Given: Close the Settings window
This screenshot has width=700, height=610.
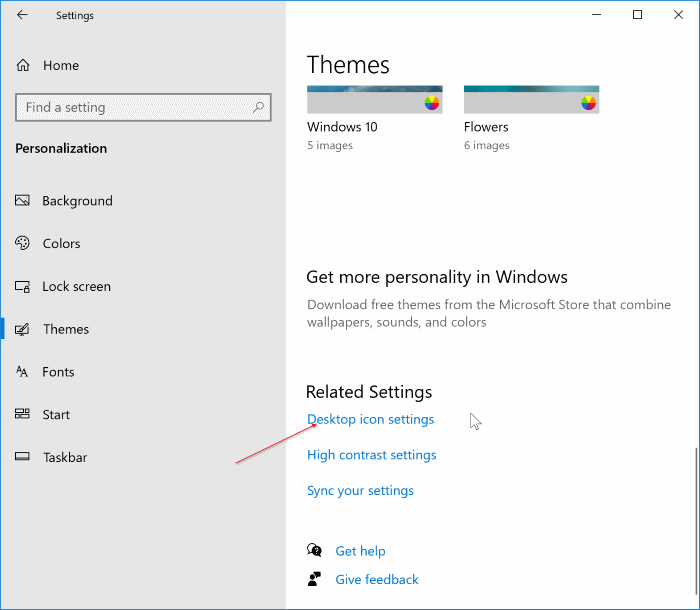Looking at the screenshot, I should tap(678, 15).
